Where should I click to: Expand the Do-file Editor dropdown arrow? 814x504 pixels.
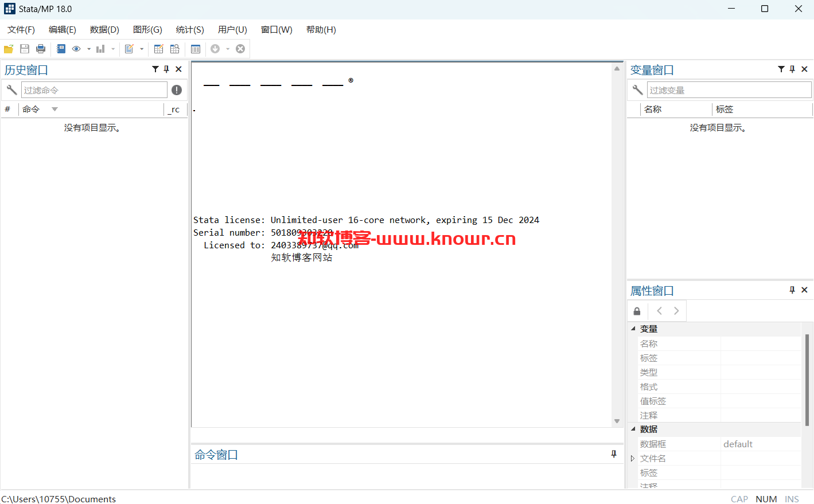pos(142,49)
